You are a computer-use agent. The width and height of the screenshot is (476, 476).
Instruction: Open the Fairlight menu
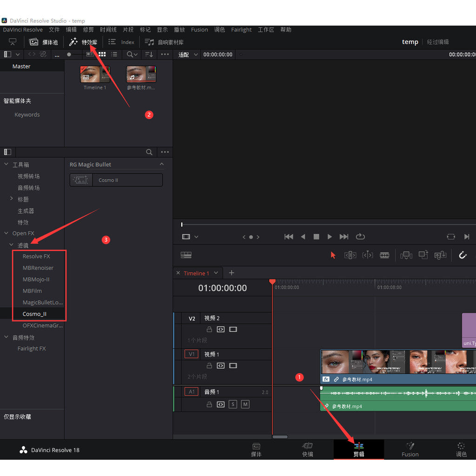(241, 29)
